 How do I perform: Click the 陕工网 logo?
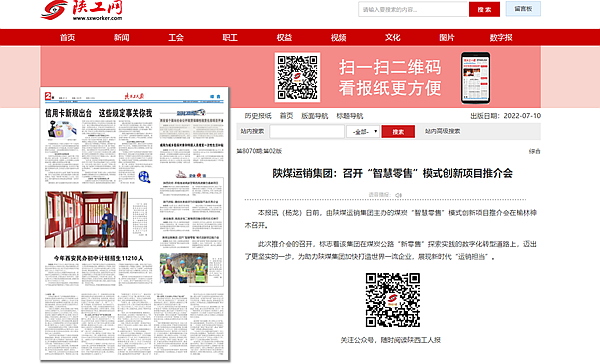(82, 10)
